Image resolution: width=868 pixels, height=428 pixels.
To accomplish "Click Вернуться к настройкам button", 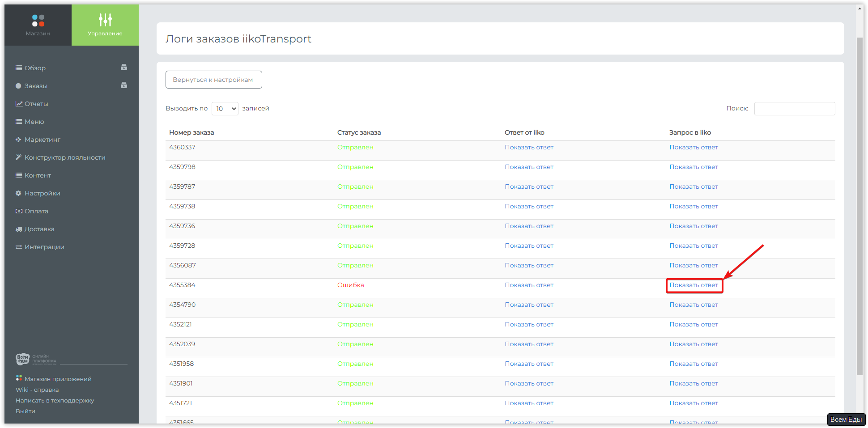I will [x=213, y=80].
